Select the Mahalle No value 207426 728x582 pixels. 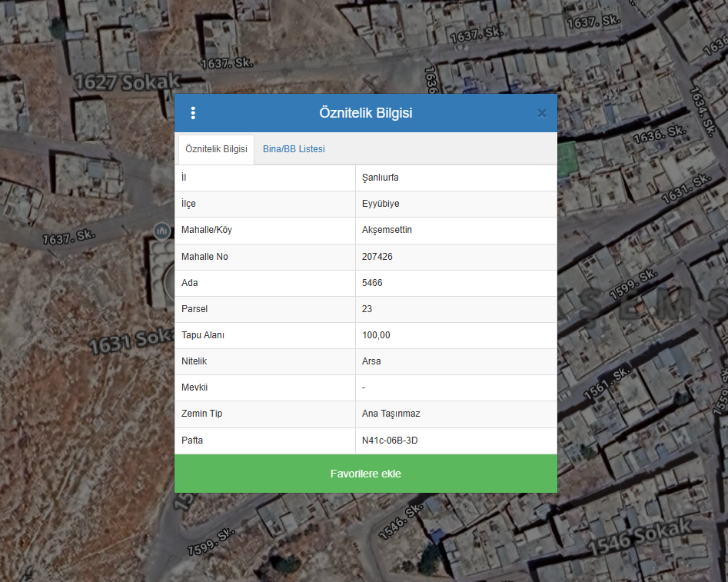click(377, 257)
